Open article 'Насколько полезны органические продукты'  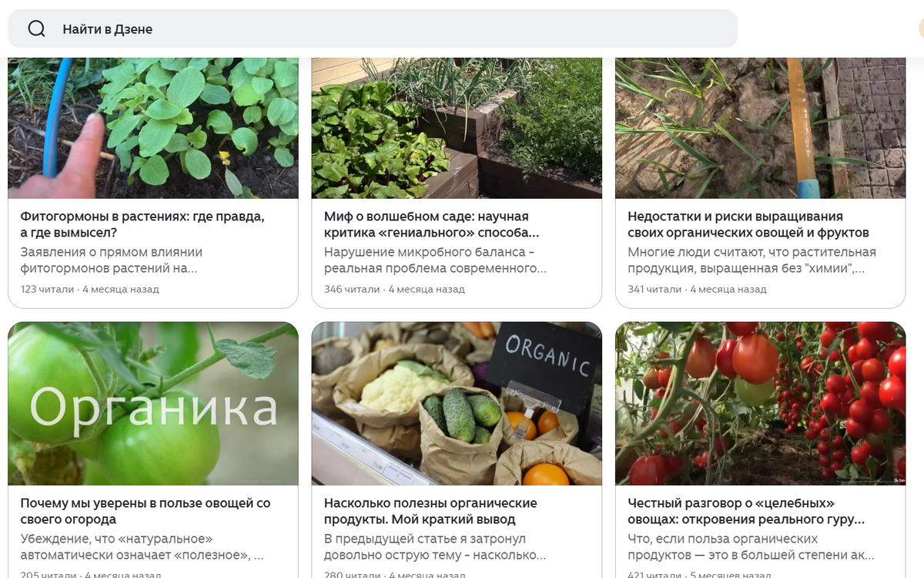(430, 511)
